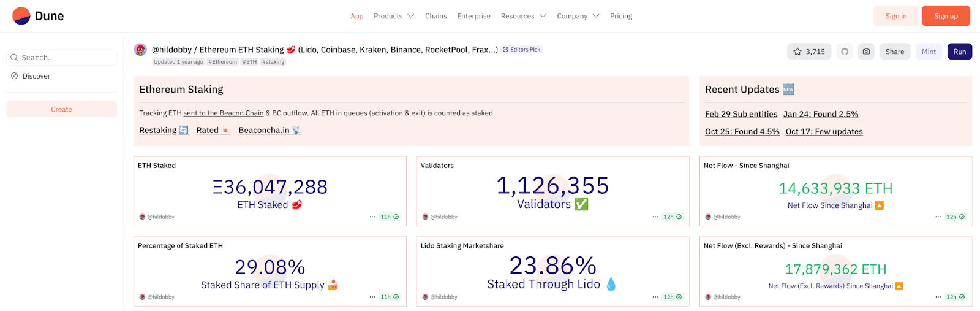Click the 29.08% staked share value
The image size is (980, 311).
click(270, 267)
